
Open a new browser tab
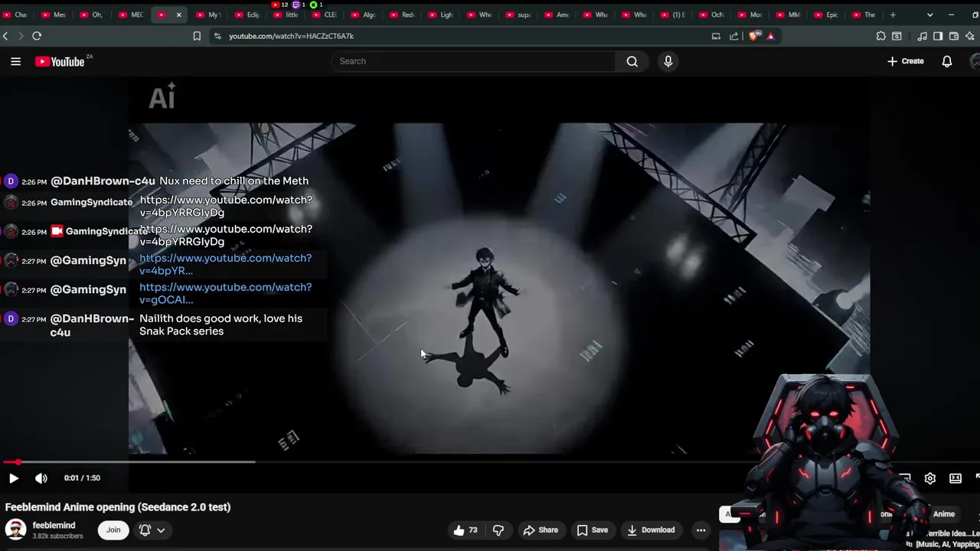tap(893, 15)
